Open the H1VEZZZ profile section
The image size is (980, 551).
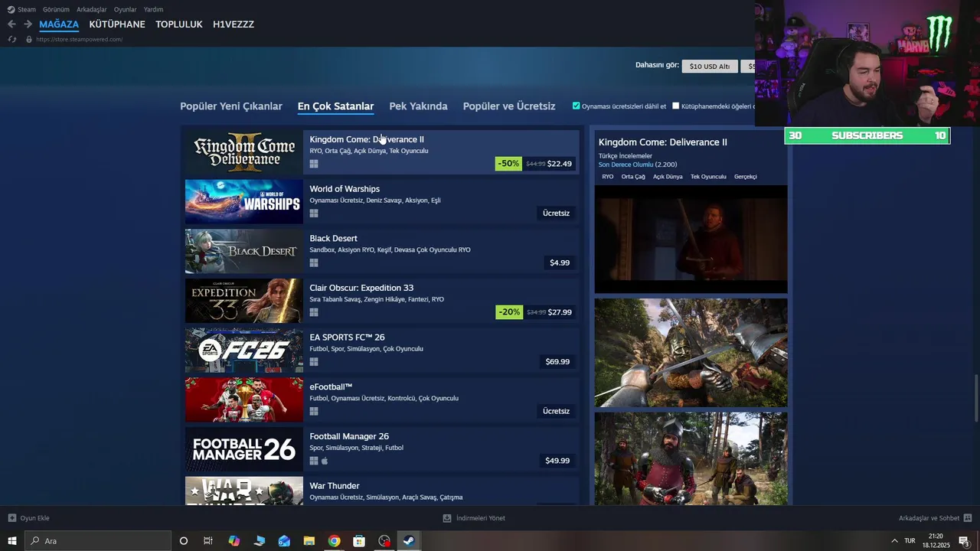(x=234, y=24)
